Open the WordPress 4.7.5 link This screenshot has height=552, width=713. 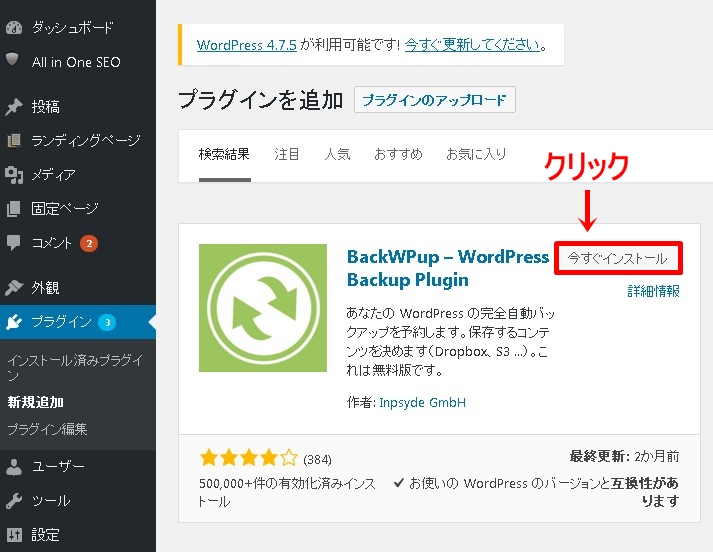246,45
